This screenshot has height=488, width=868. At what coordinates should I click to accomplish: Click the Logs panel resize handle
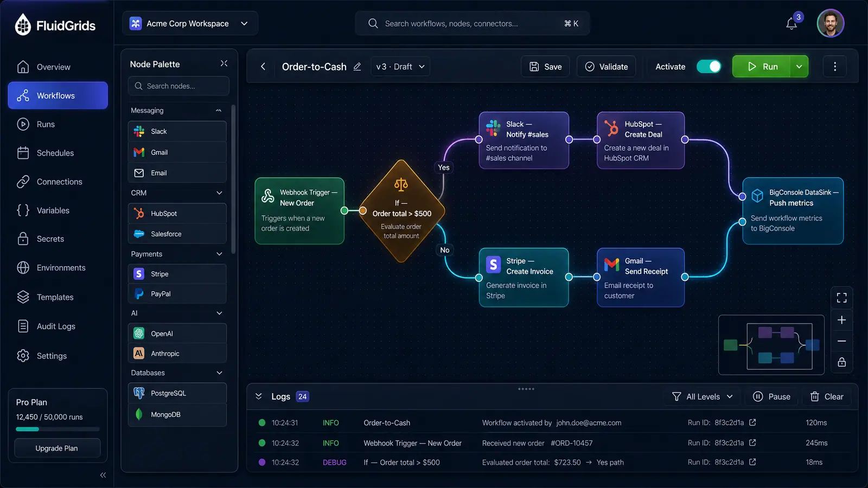(x=526, y=389)
